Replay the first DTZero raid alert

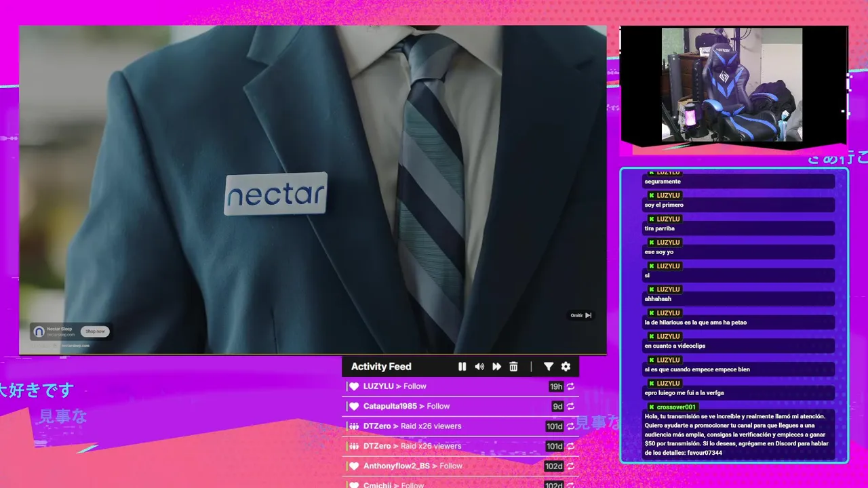[x=571, y=426]
